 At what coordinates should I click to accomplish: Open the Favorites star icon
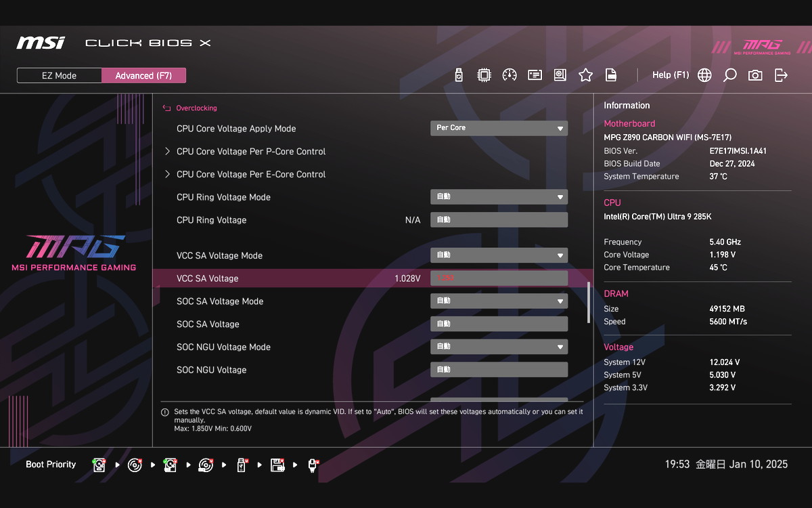coord(586,75)
